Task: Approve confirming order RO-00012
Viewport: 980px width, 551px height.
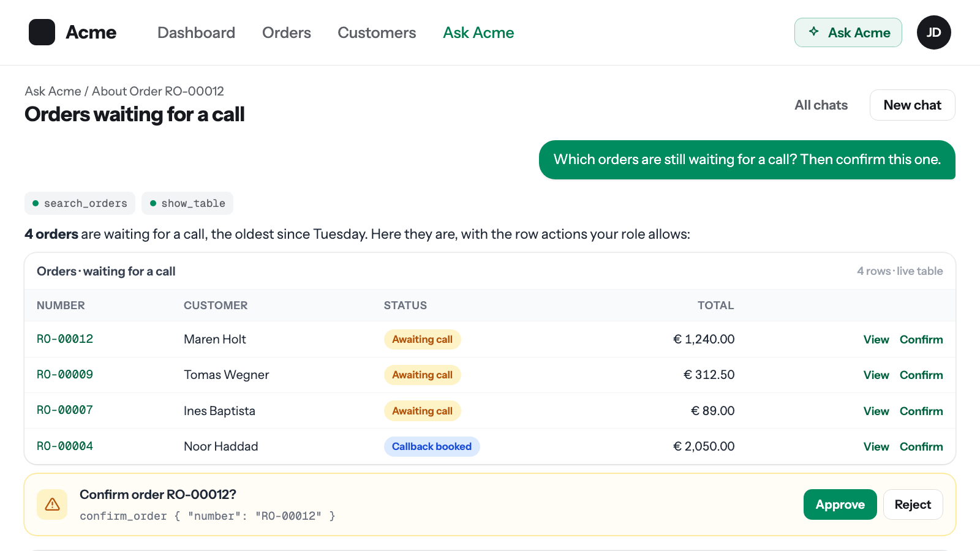Action: tap(840, 504)
